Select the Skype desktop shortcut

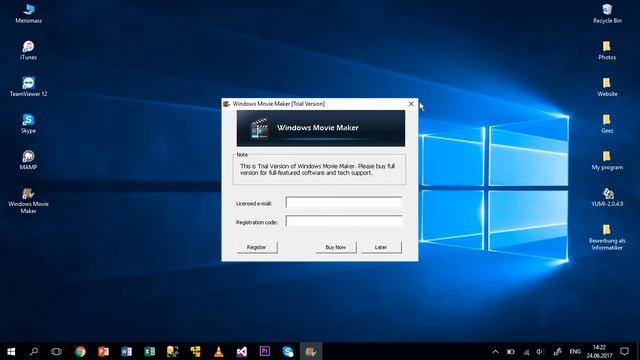tap(28, 123)
